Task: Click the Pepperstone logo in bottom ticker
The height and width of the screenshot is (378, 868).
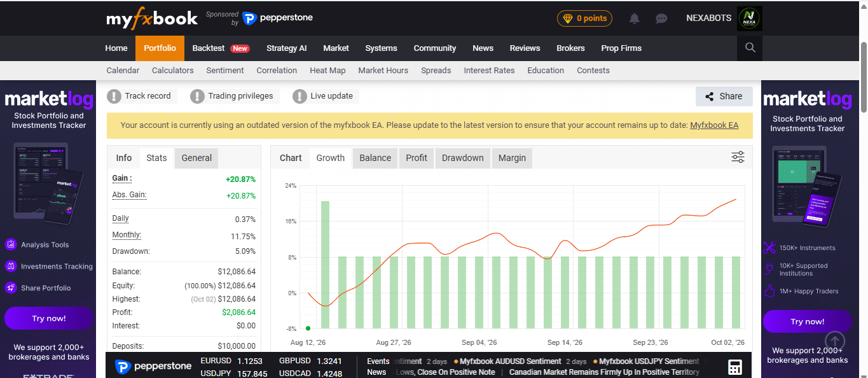Action: [x=153, y=366]
